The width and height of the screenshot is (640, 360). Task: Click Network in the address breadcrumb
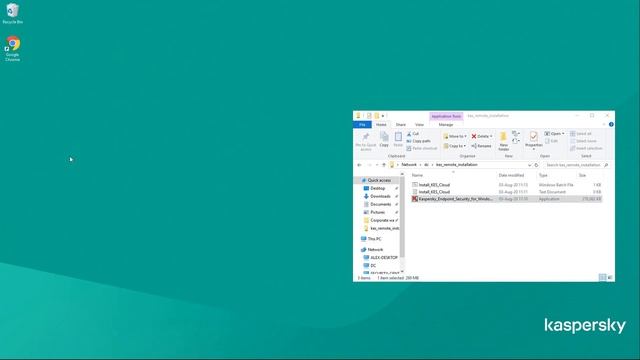pyautogui.click(x=409, y=165)
